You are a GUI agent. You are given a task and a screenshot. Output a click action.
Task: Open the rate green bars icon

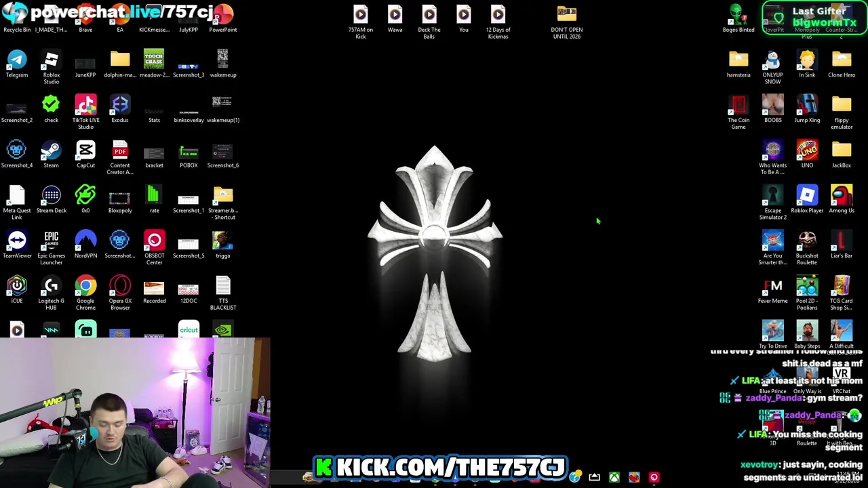click(x=154, y=199)
